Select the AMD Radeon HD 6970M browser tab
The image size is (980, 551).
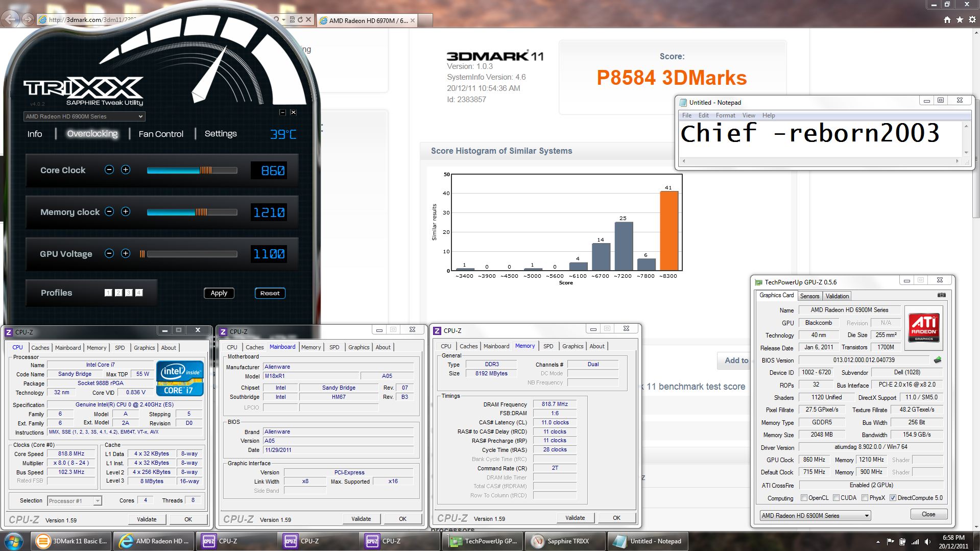pyautogui.click(x=368, y=20)
